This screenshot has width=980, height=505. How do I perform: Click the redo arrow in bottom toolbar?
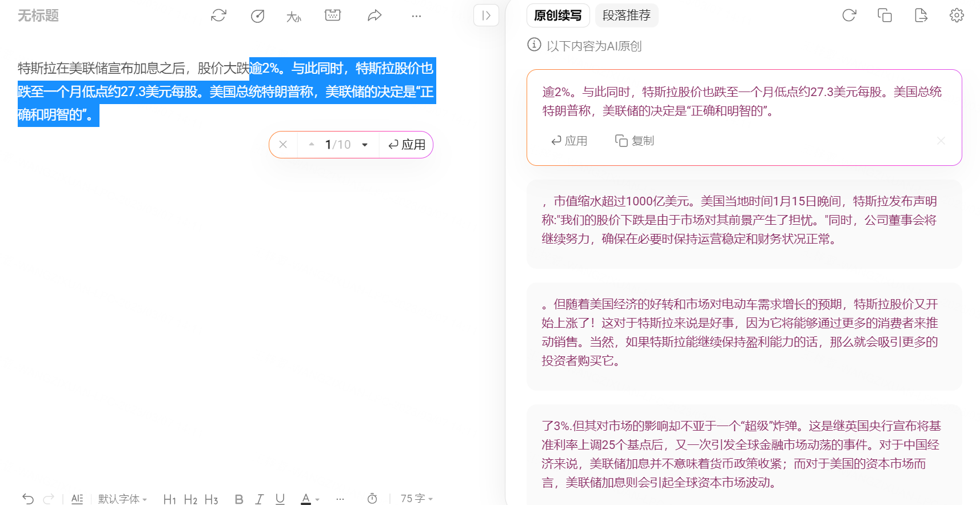49,499
